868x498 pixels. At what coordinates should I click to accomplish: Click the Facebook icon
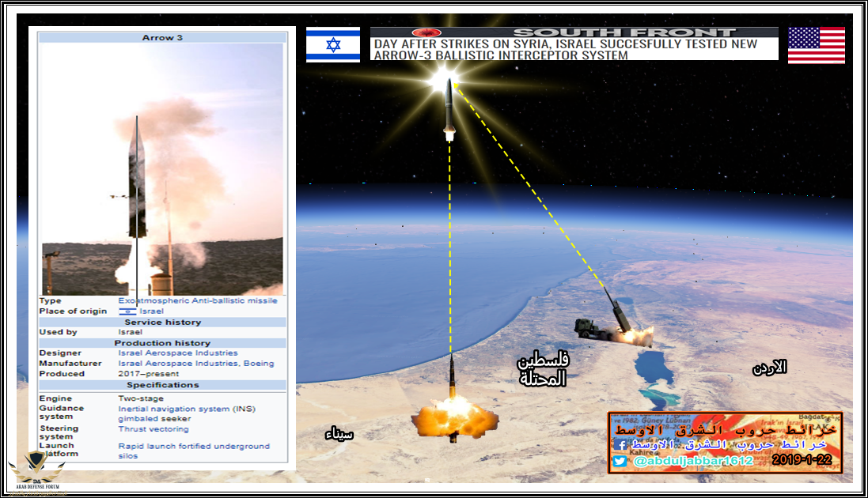click(620, 445)
